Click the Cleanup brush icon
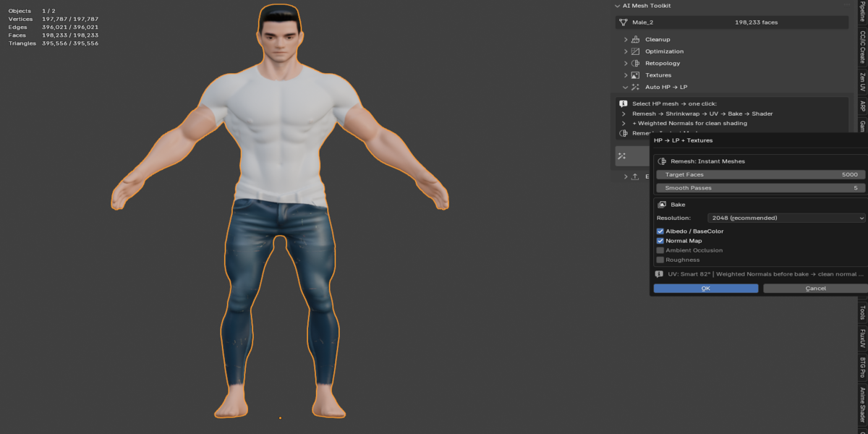Image resolution: width=868 pixels, height=434 pixels. tap(635, 39)
